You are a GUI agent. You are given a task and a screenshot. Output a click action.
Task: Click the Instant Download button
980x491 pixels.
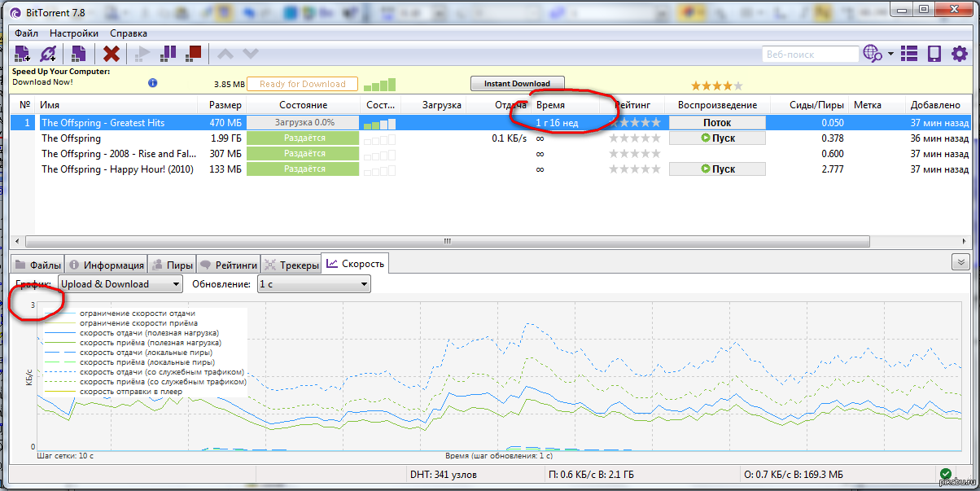pos(518,83)
